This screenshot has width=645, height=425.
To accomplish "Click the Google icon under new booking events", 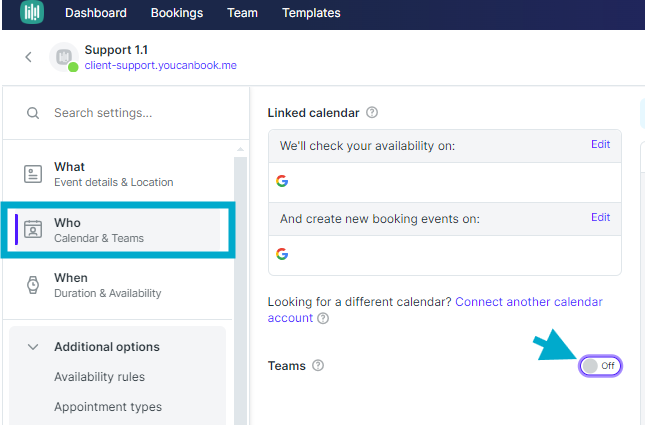I will click(282, 254).
